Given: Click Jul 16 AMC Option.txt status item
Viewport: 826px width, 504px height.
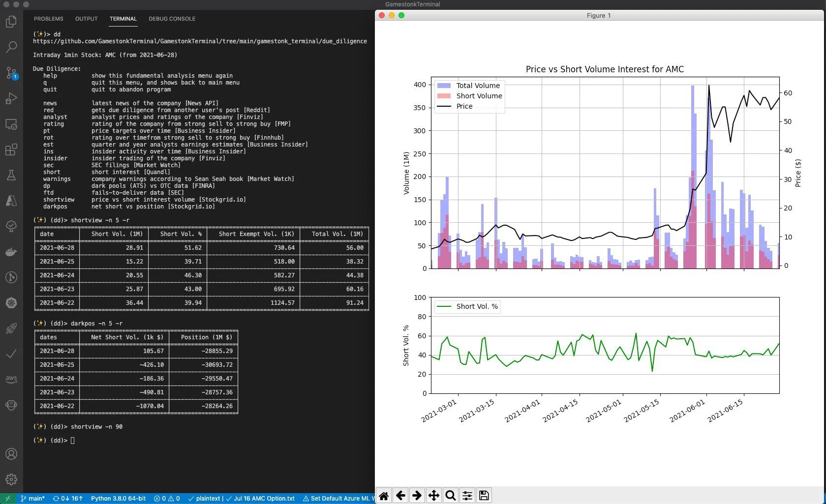Looking at the screenshot, I should pyautogui.click(x=260, y=499).
